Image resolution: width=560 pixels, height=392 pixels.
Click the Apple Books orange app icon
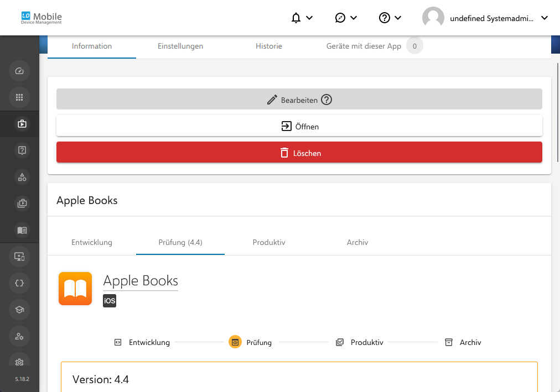point(75,289)
